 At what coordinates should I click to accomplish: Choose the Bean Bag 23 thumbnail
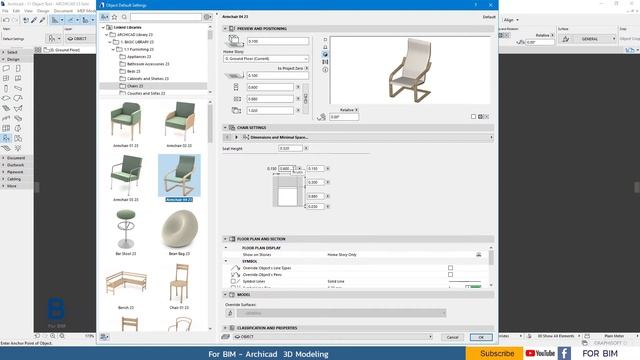[179, 230]
